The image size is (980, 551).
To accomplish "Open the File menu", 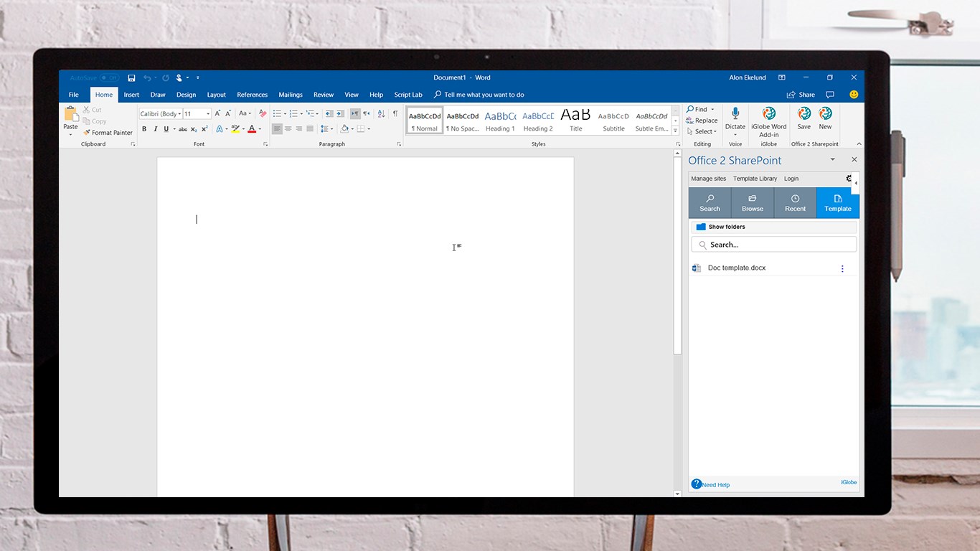I will [x=74, y=95].
